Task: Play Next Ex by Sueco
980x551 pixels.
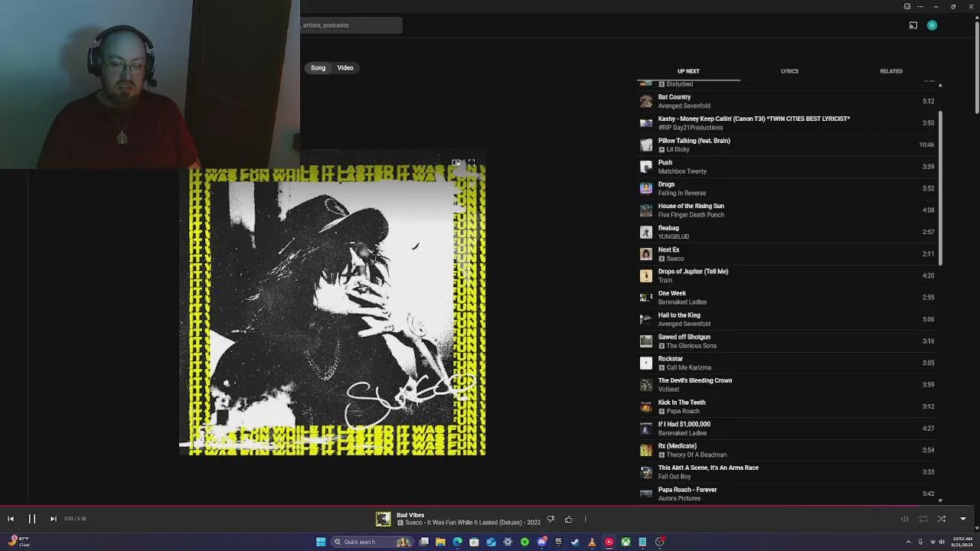Action: coord(789,254)
